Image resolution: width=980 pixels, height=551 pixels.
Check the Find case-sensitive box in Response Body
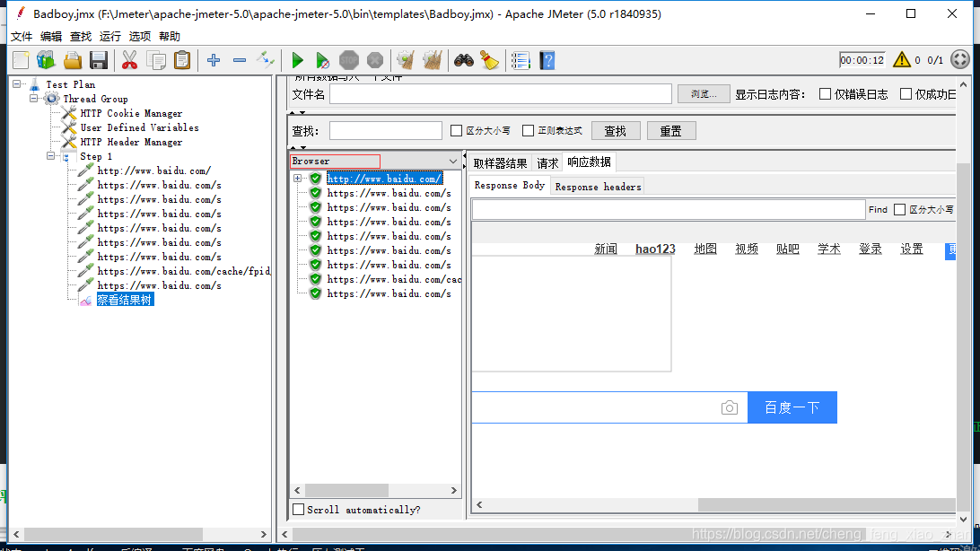pyautogui.click(x=899, y=209)
